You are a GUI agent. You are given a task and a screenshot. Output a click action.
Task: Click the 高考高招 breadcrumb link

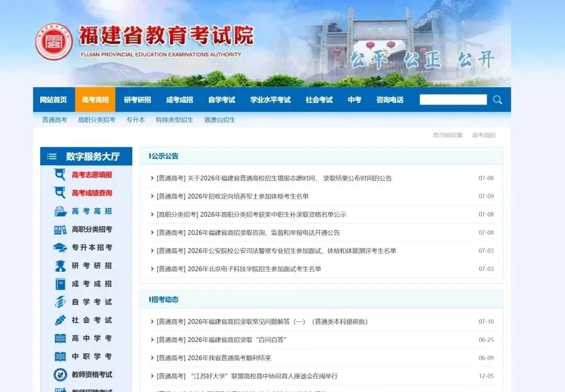click(x=483, y=135)
